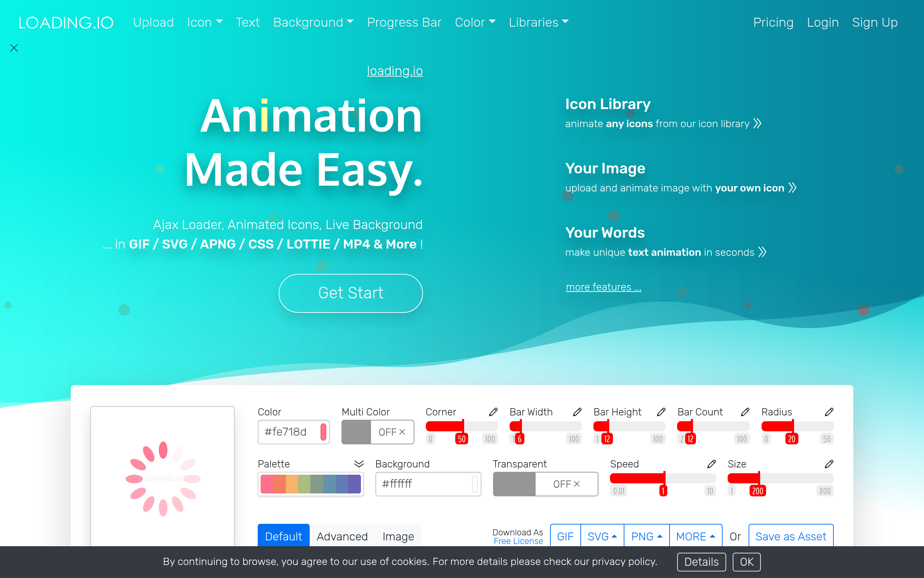This screenshot has width=924, height=578.
Task: Open the PNG download dropdown
Action: [x=646, y=536]
